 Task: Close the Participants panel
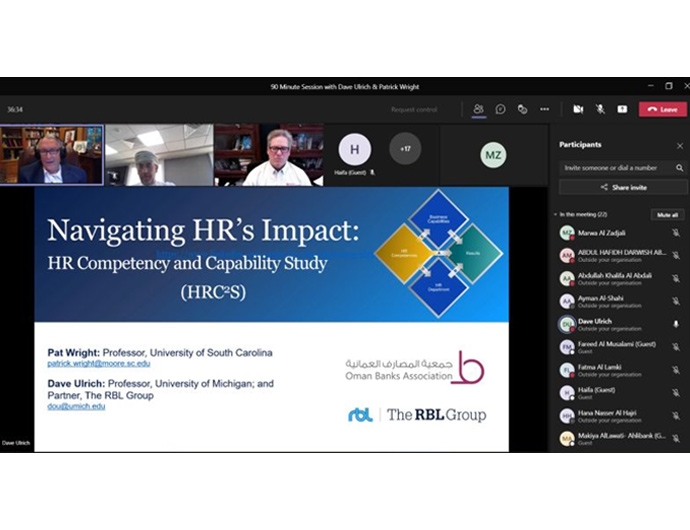pos(680,146)
